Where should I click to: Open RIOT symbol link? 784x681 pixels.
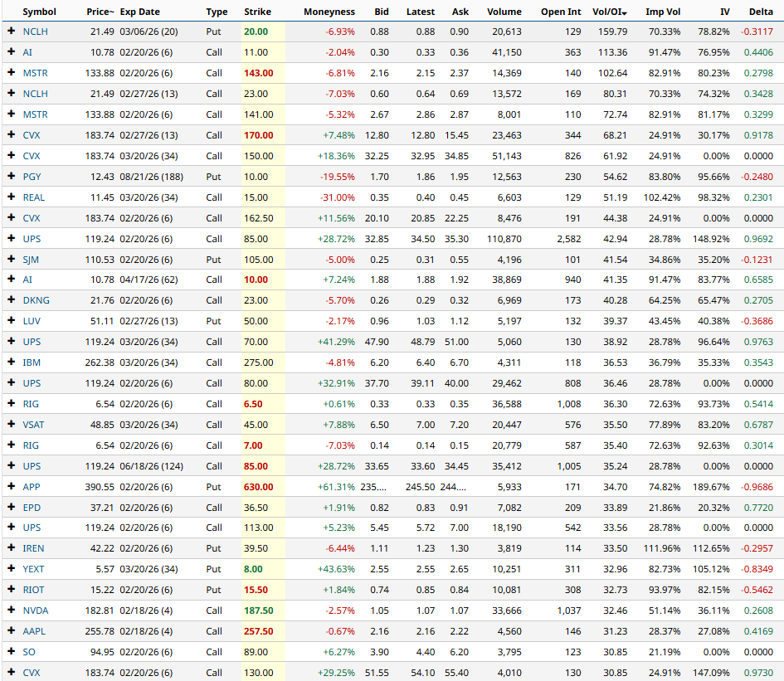(33, 590)
